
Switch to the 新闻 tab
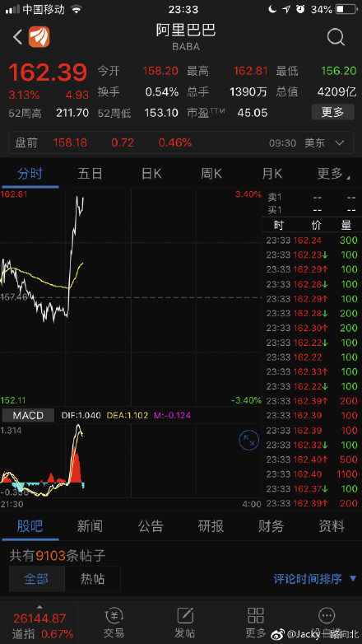pyautogui.click(x=90, y=526)
